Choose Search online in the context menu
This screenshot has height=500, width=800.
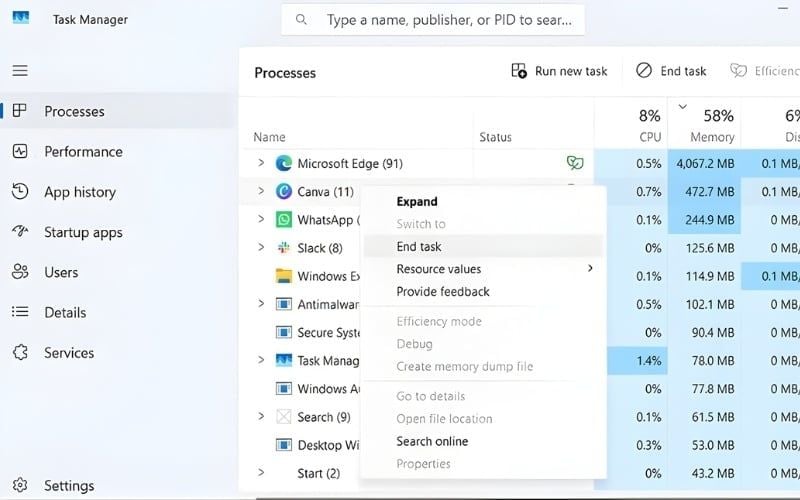coord(484,441)
